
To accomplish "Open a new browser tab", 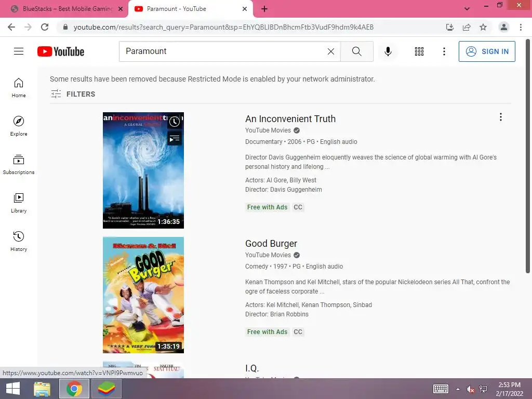I will click(264, 9).
